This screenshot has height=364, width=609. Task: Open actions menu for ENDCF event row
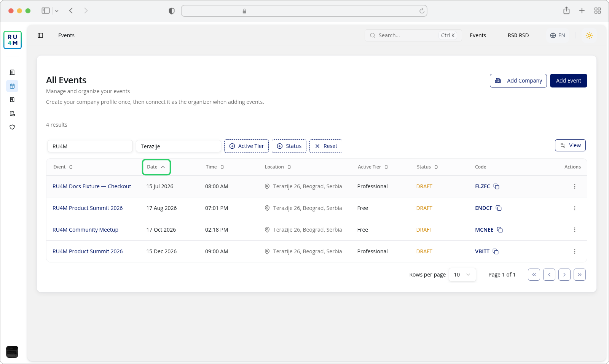[575, 208]
